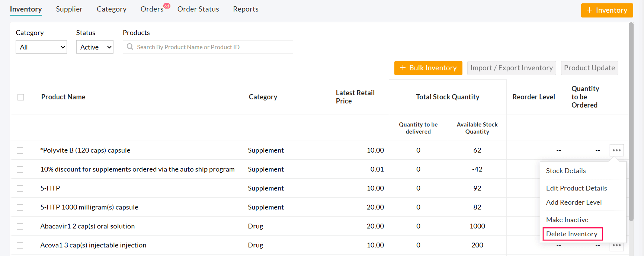Screen dimensions: 644x256
Task: Select the Abacavir1 oral solution checkbox
Action: [x=20, y=226]
